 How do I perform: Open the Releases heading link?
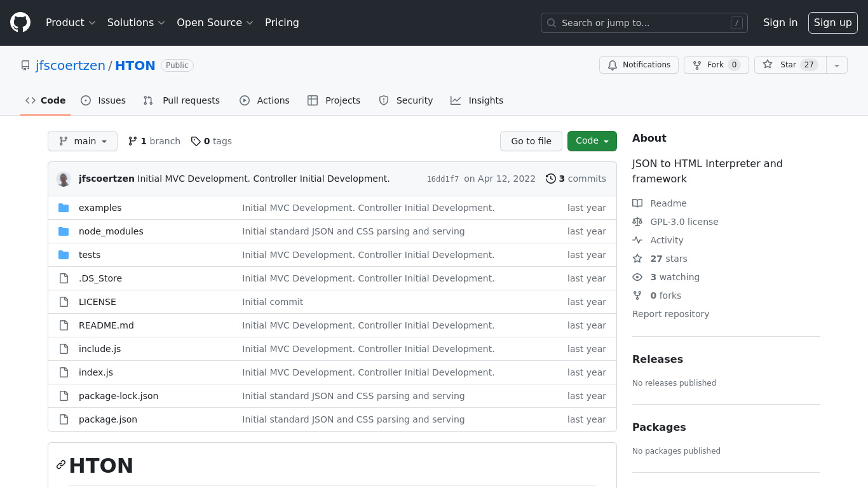658,359
